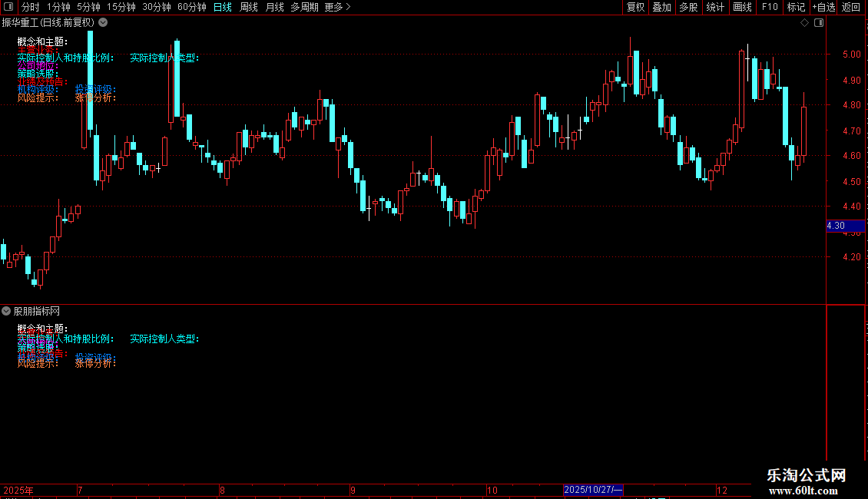The height and width of the screenshot is (499, 868).
Task: Open the 画线 drawing tools
Action: click(x=742, y=7)
